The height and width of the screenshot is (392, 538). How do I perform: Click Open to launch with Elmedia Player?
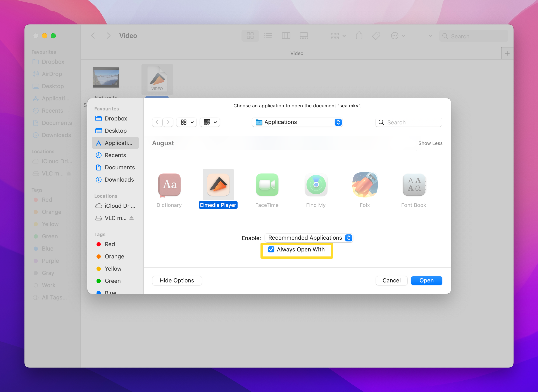click(x=426, y=280)
